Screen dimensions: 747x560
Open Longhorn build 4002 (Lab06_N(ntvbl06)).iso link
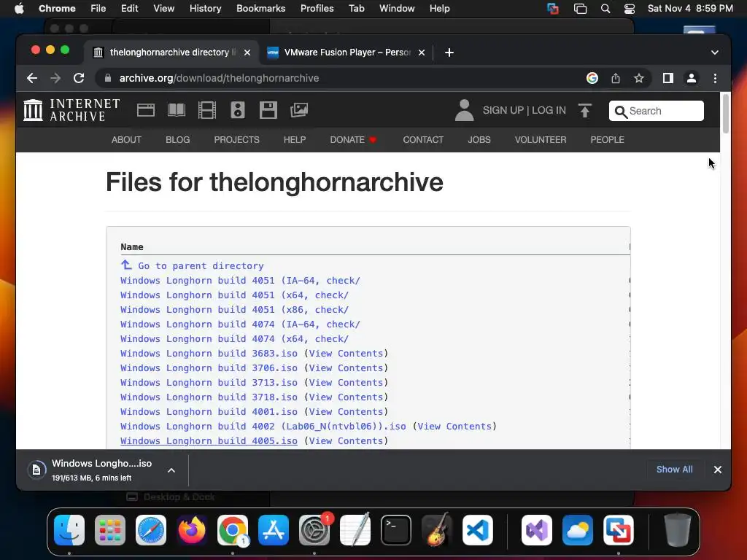pos(263,427)
